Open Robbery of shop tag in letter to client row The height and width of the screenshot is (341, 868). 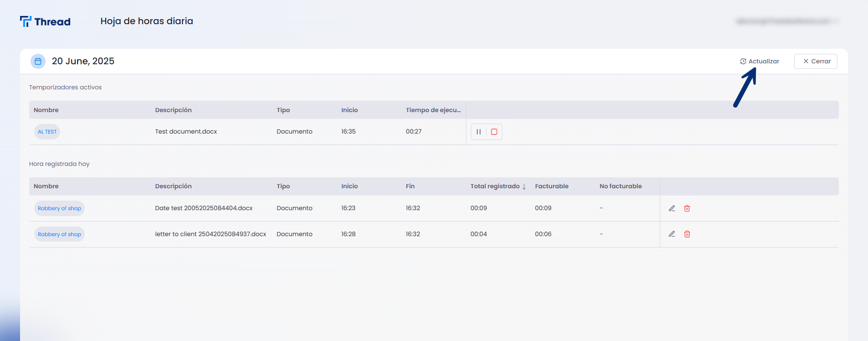[59, 234]
